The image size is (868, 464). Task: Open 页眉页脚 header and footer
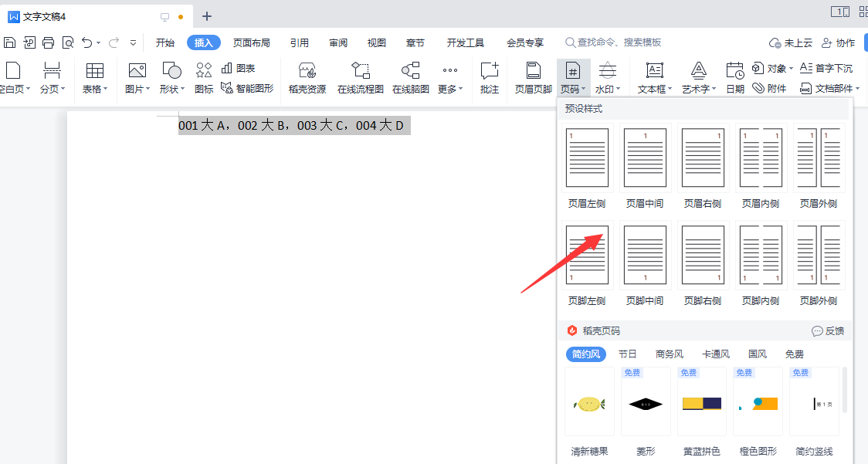(x=533, y=78)
